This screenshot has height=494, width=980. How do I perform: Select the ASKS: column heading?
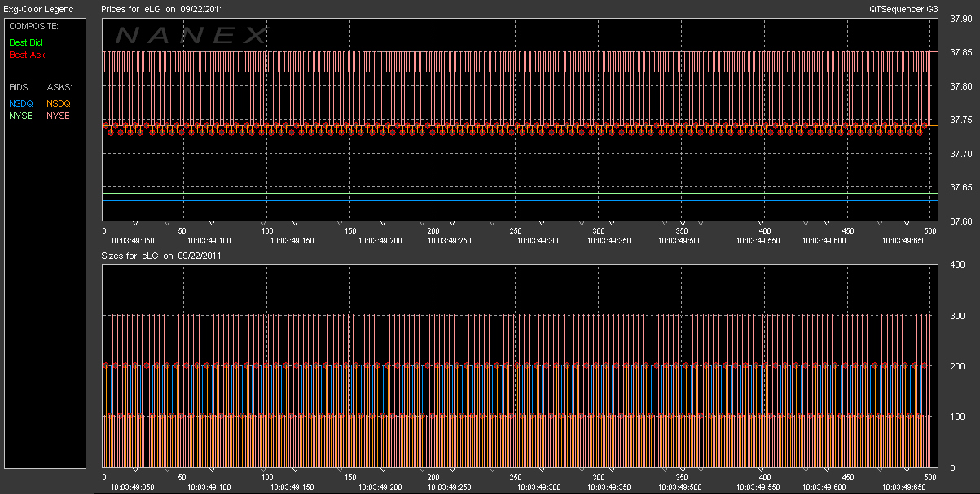point(59,86)
